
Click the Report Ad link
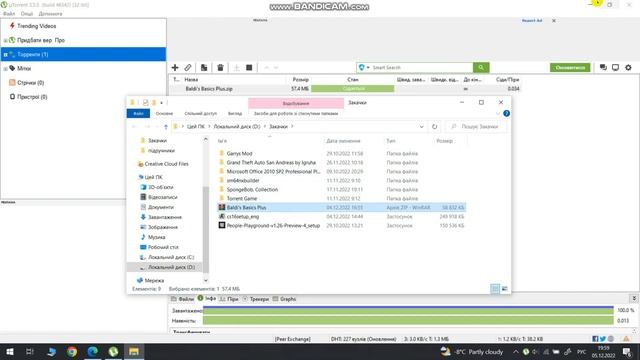(532, 20)
